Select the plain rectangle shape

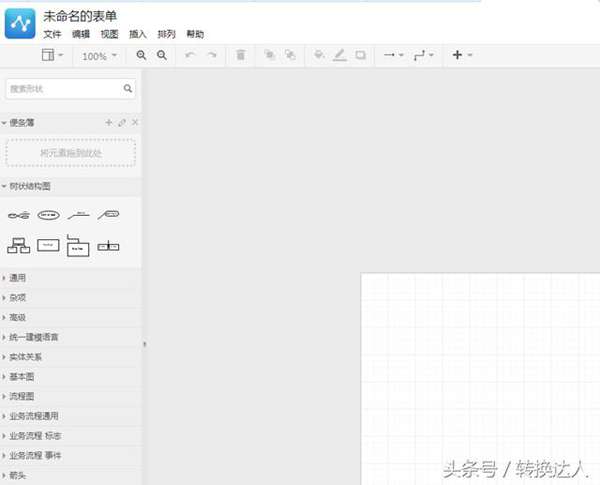pyautogui.click(x=48, y=245)
